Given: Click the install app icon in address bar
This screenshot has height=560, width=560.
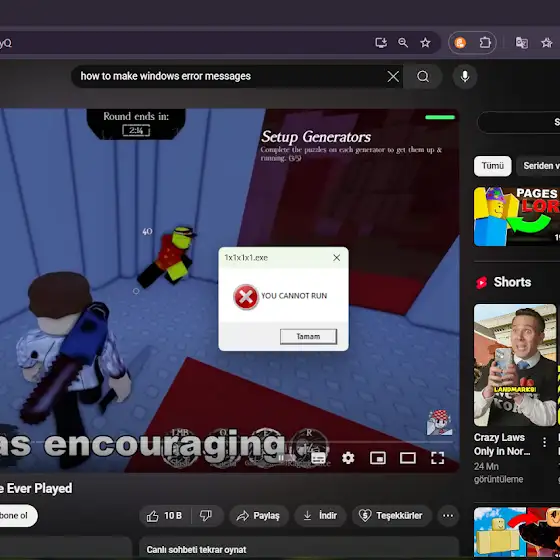Looking at the screenshot, I should click(x=381, y=43).
